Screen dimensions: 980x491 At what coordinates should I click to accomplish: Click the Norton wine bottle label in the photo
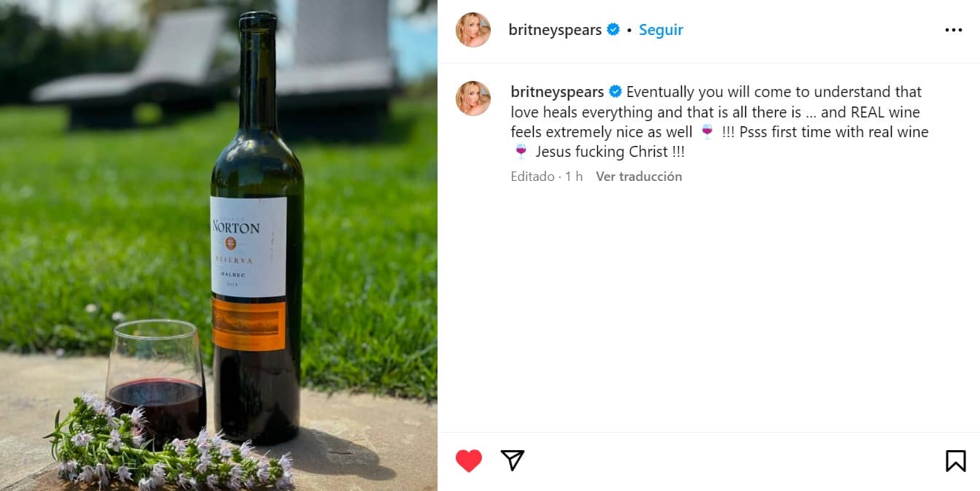248,247
